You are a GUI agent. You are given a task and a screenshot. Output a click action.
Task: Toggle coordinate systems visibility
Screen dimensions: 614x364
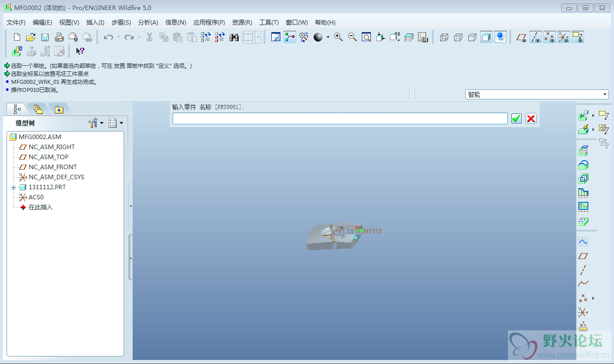pos(564,37)
